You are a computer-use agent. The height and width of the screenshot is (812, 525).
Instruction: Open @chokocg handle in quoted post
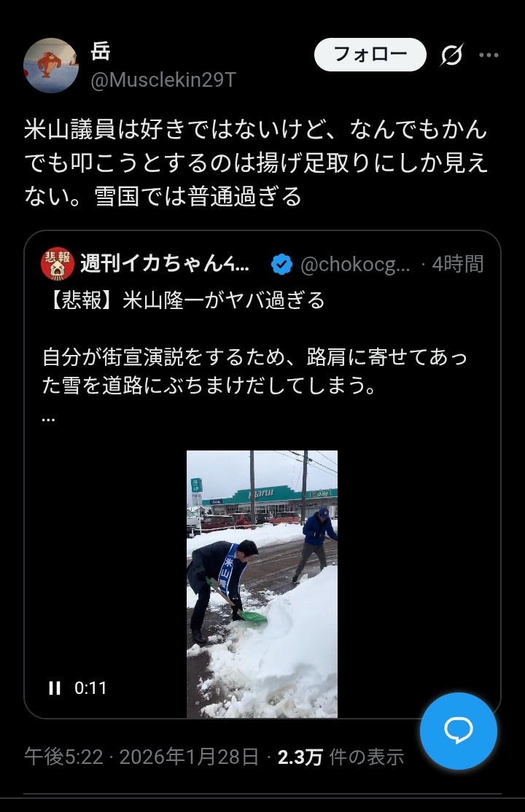tap(355, 265)
